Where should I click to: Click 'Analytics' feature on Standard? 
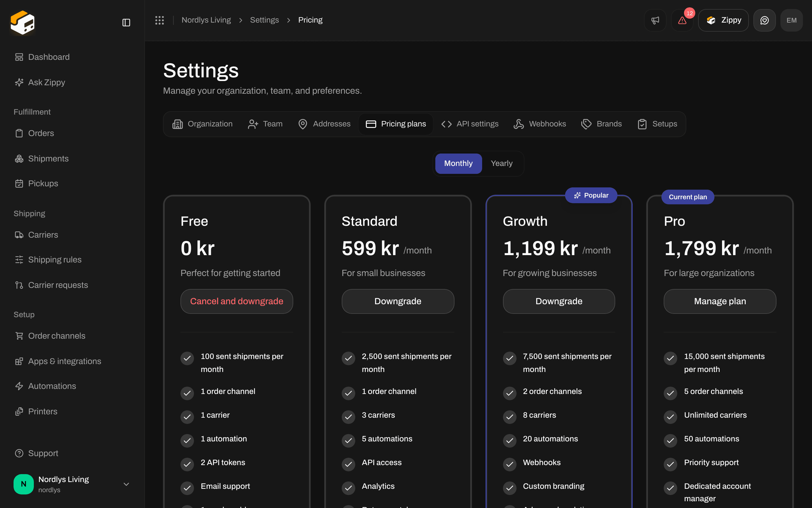click(x=378, y=486)
